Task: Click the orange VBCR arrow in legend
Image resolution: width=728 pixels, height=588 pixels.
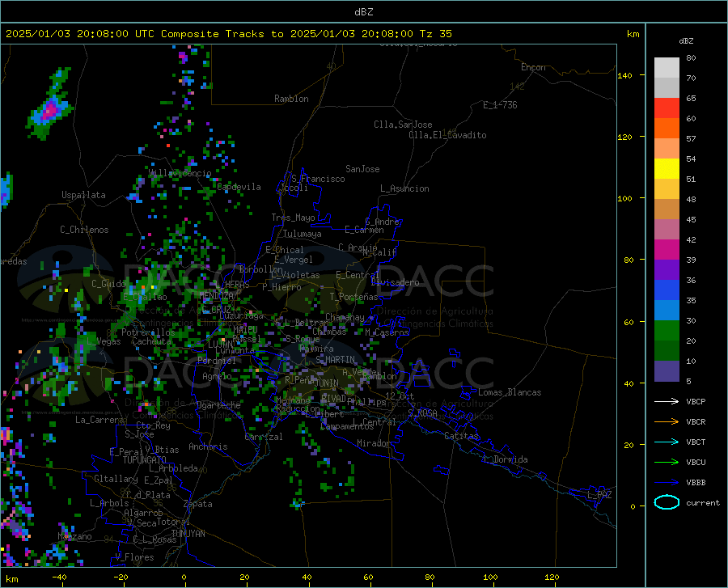Action: point(667,422)
